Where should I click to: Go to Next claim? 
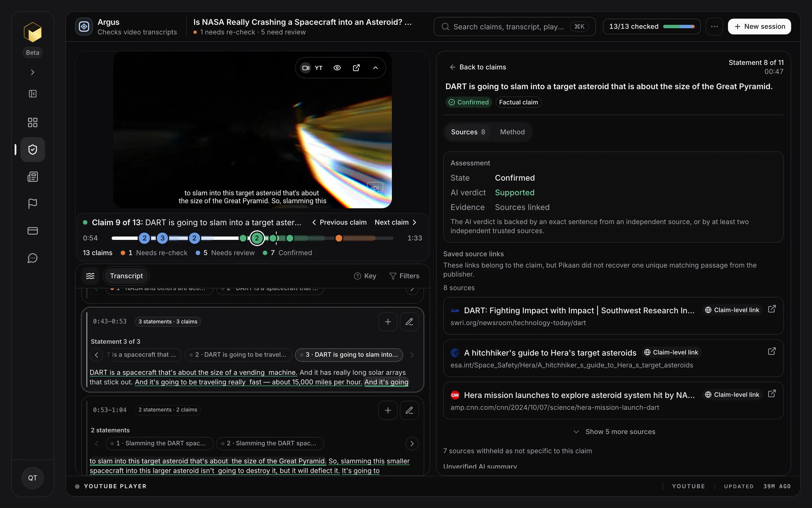(396, 222)
